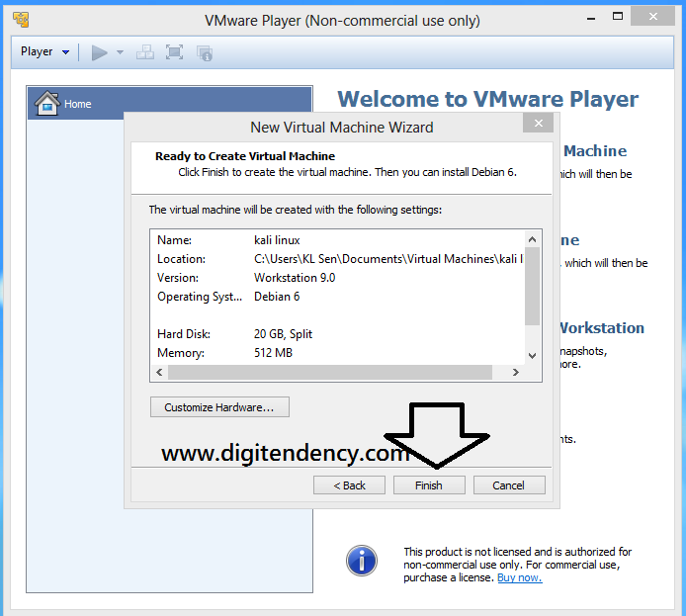Click the full screen mode toolbar icon

[x=175, y=52]
